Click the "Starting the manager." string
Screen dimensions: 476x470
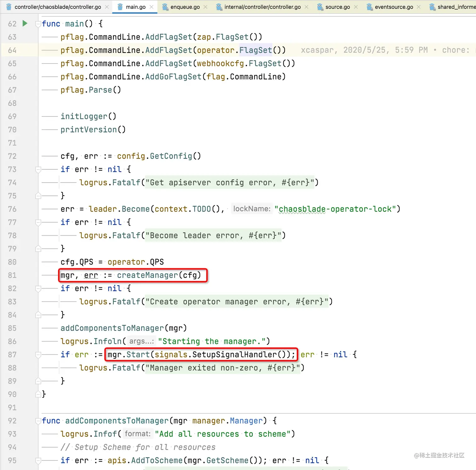pyautogui.click(x=212, y=341)
